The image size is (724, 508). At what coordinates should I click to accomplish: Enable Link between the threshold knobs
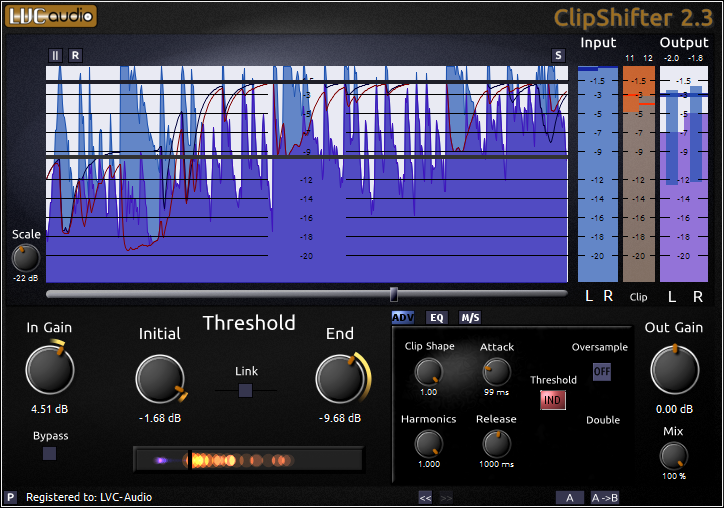(x=246, y=390)
